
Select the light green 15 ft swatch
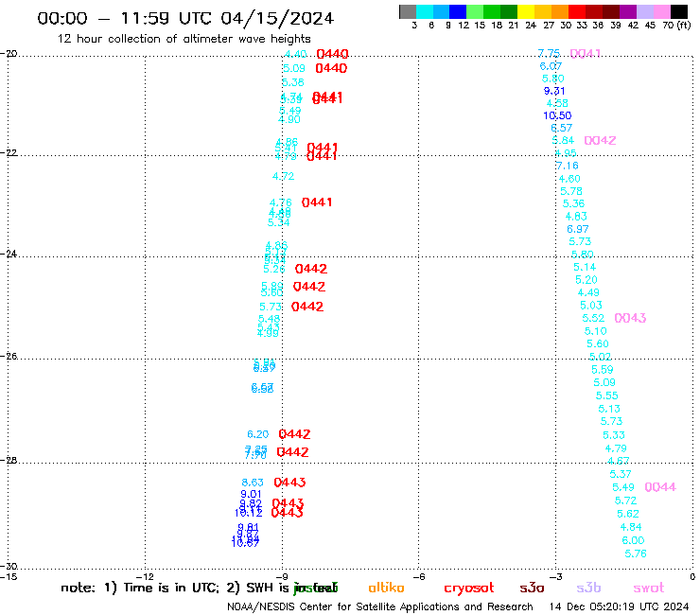click(x=475, y=12)
